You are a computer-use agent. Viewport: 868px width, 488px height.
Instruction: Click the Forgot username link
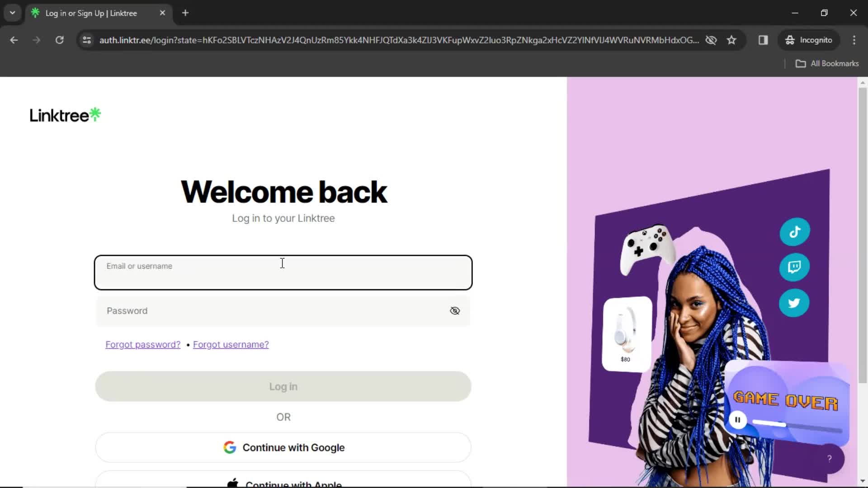231,344
